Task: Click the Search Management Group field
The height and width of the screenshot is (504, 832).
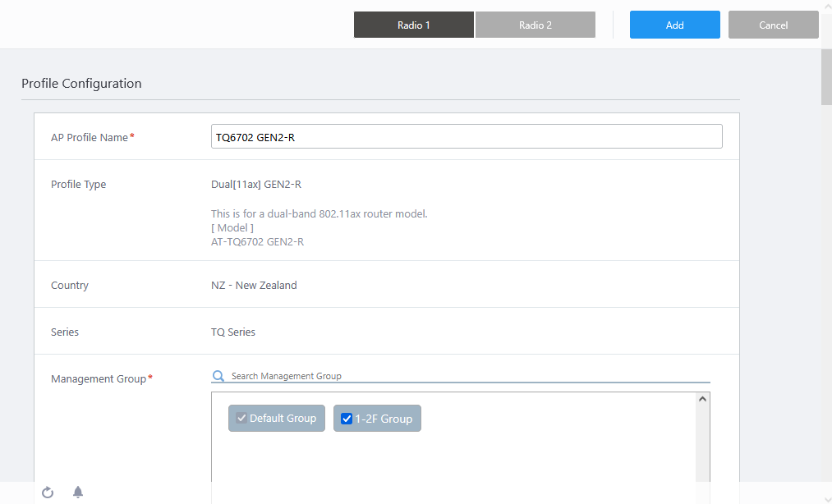Action: click(468, 376)
